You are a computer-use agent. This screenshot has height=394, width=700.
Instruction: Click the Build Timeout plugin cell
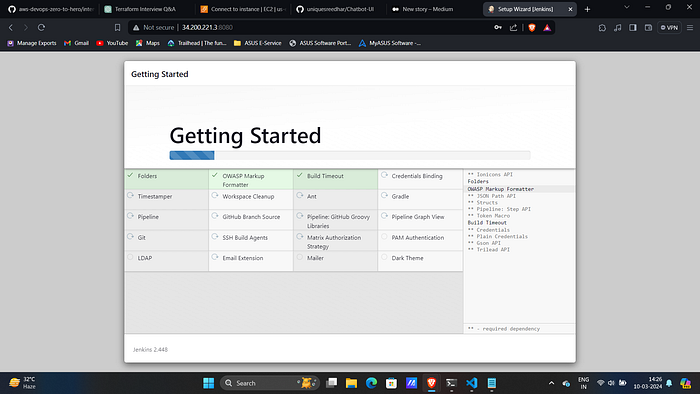335,179
